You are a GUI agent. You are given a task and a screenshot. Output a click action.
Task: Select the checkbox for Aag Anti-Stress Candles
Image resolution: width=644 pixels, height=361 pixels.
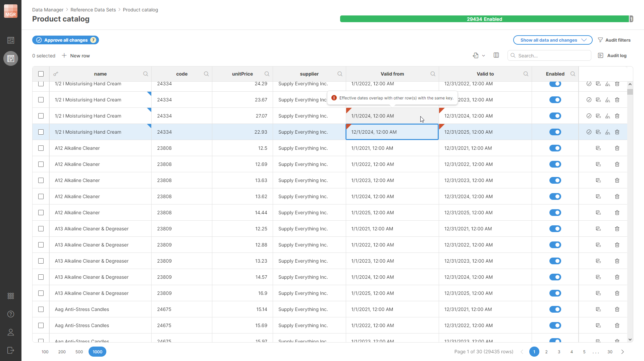coord(41,309)
